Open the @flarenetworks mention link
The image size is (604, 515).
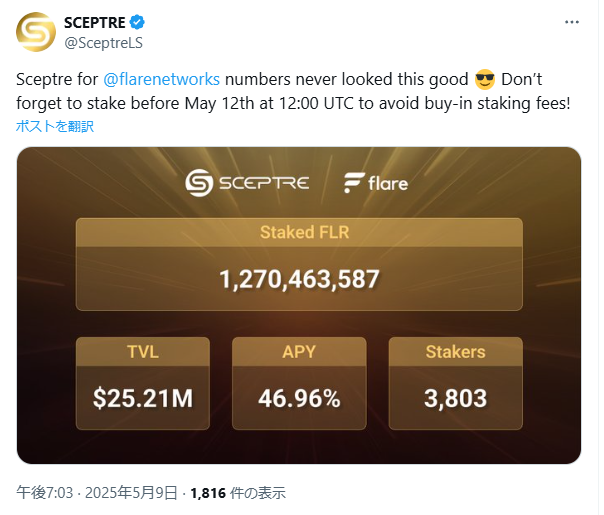(x=161, y=79)
